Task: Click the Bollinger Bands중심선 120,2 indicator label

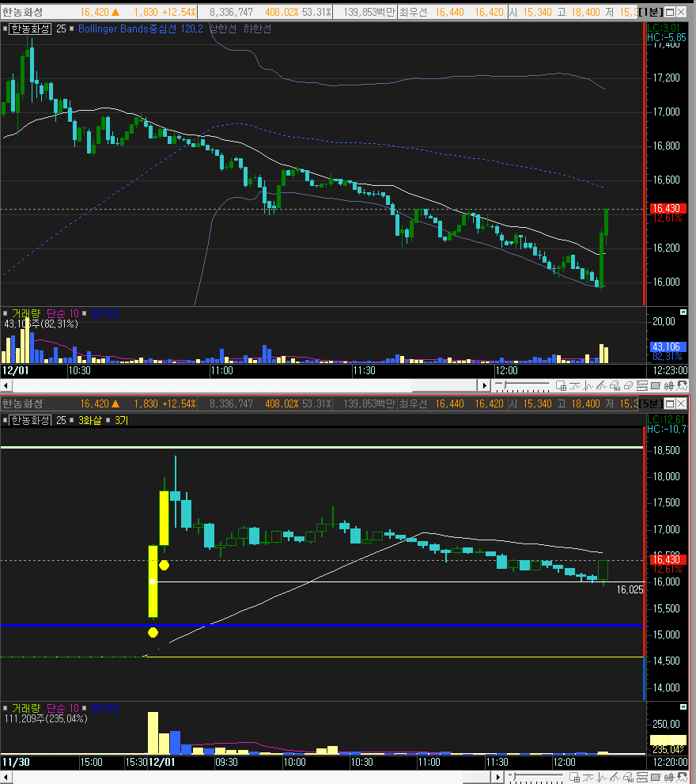Action: [141, 29]
